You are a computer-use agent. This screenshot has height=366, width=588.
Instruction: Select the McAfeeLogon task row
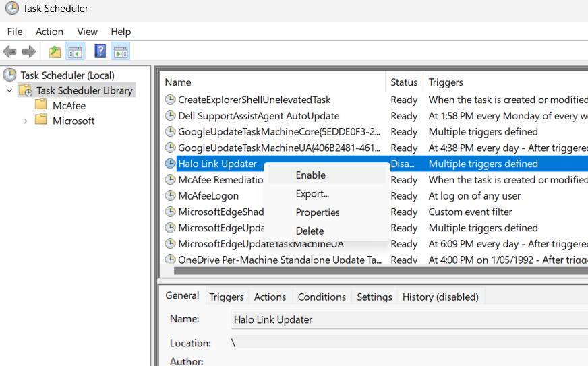click(208, 195)
